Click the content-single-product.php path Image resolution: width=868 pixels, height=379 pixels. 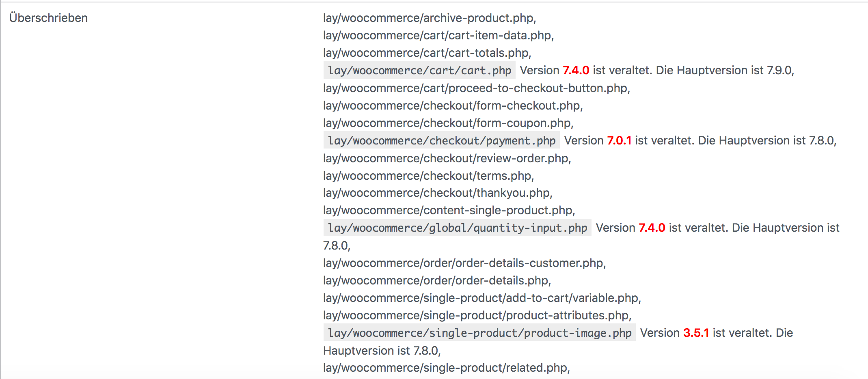coord(449,210)
